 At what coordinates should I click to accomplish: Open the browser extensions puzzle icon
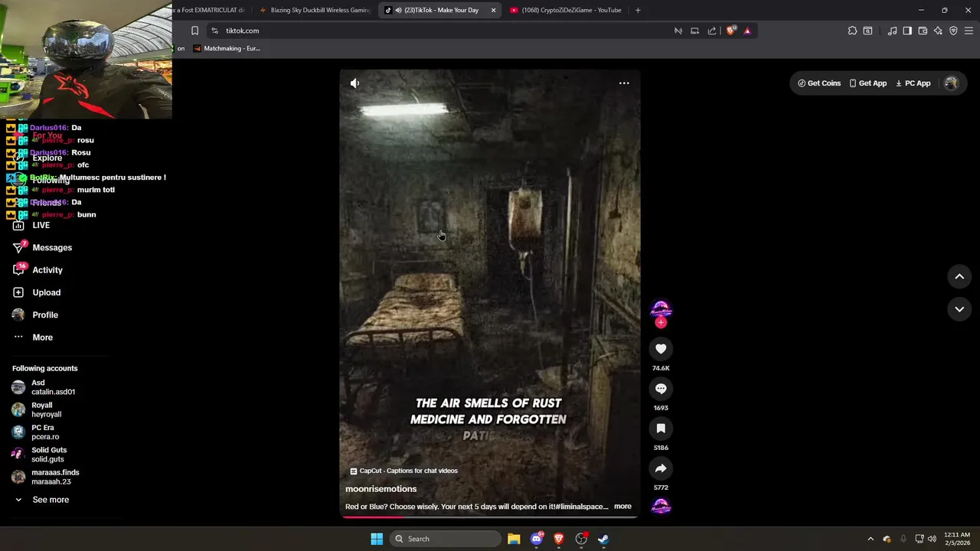(852, 31)
